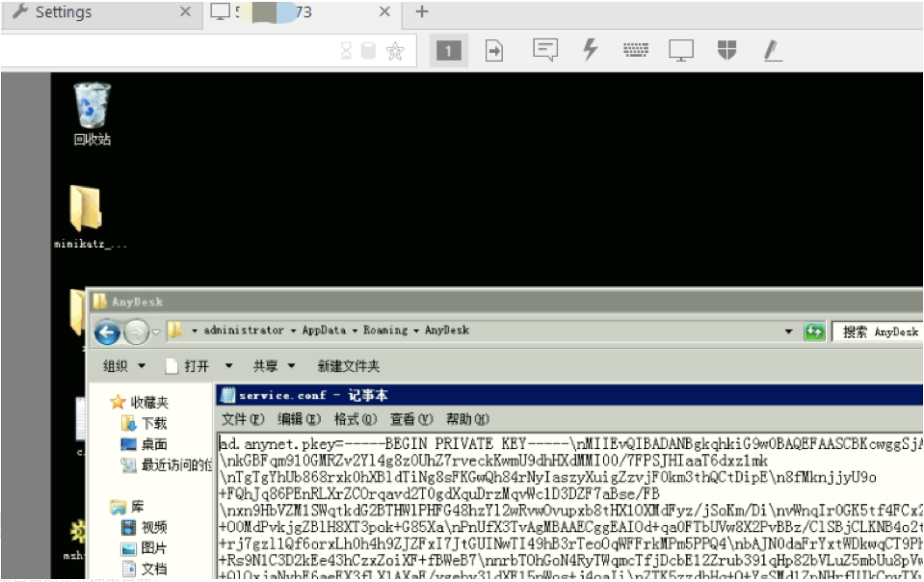This screenshot has width=924, height=582.
Task: Open Notepad 编辑(E) menu
Action: click(x=299, y=419)
